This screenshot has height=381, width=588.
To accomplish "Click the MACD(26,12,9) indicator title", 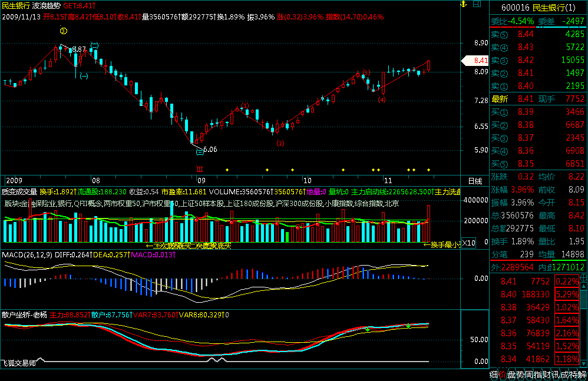I will tap(27, 255).
